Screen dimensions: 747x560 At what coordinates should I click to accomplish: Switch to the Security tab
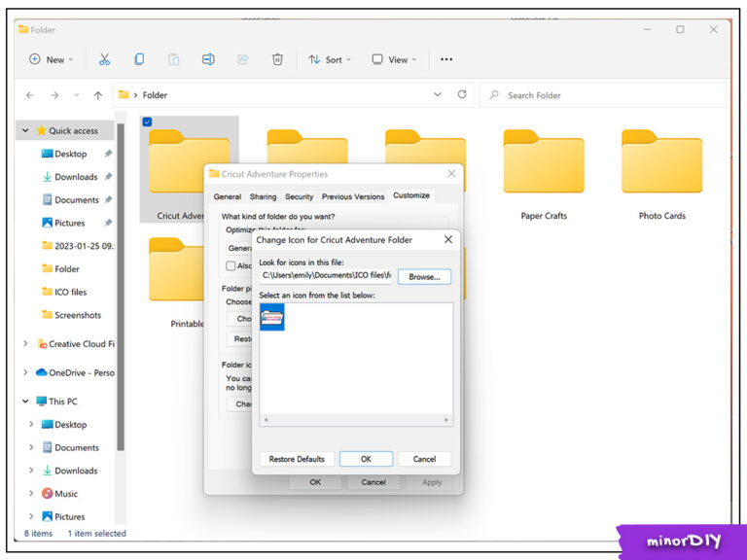click(x=300, y=196)
